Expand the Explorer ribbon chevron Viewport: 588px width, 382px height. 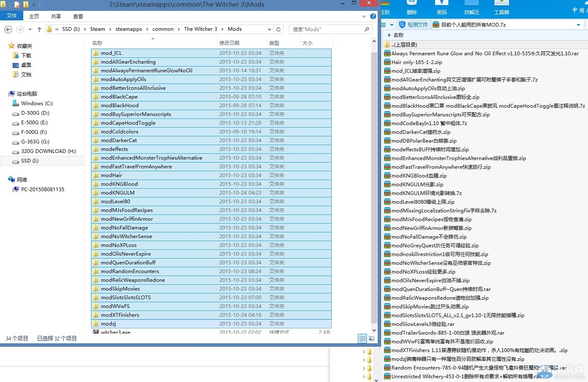pyautogui.click(x=364, y=16)
